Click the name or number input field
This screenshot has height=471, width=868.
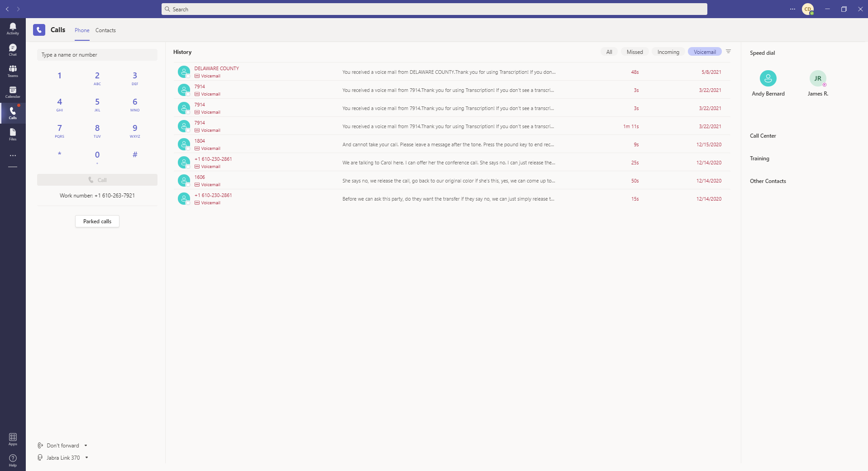[97, 55]
